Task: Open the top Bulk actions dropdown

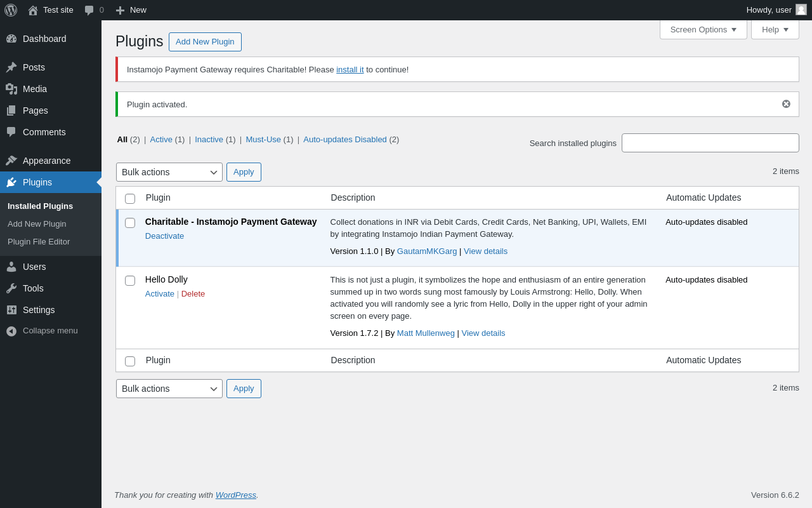Action: tap(169, 172)
